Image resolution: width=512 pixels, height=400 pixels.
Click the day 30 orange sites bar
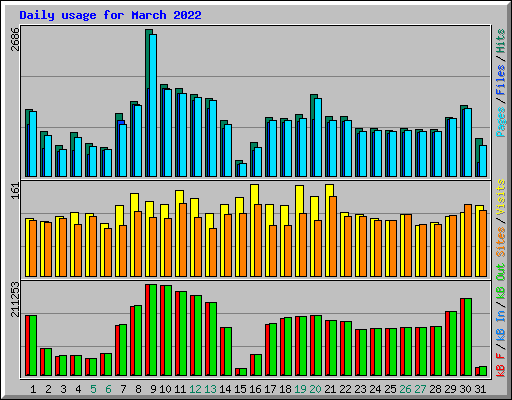[x=468, y=240]
